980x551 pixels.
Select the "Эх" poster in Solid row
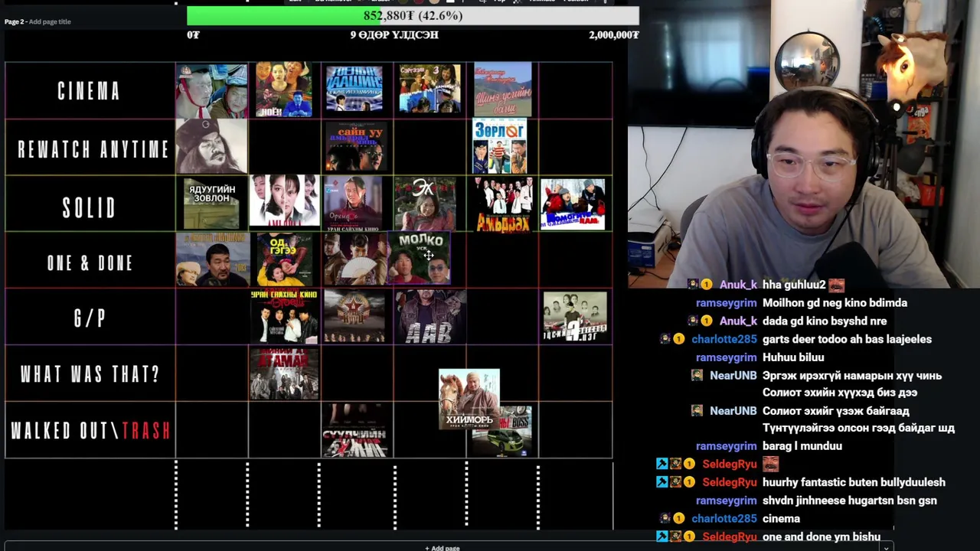pyautogui.click(x=425, y=204)
